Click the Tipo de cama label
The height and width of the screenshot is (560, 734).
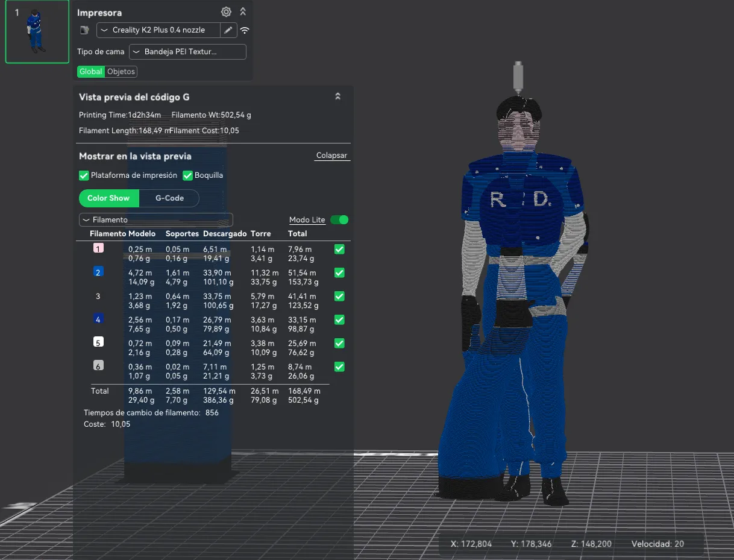pos(101,52)
